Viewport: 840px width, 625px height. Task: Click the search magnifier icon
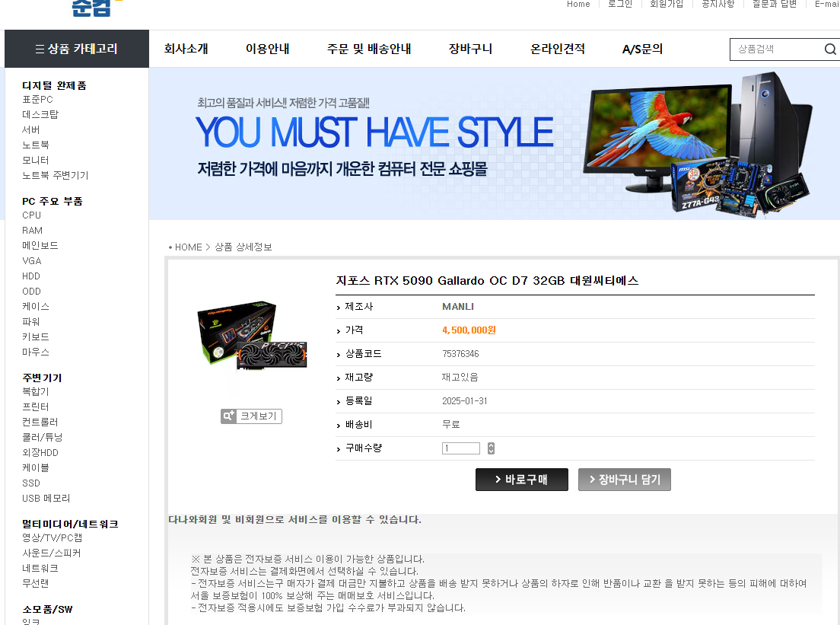pyautogui.click(x=829, y=48)
